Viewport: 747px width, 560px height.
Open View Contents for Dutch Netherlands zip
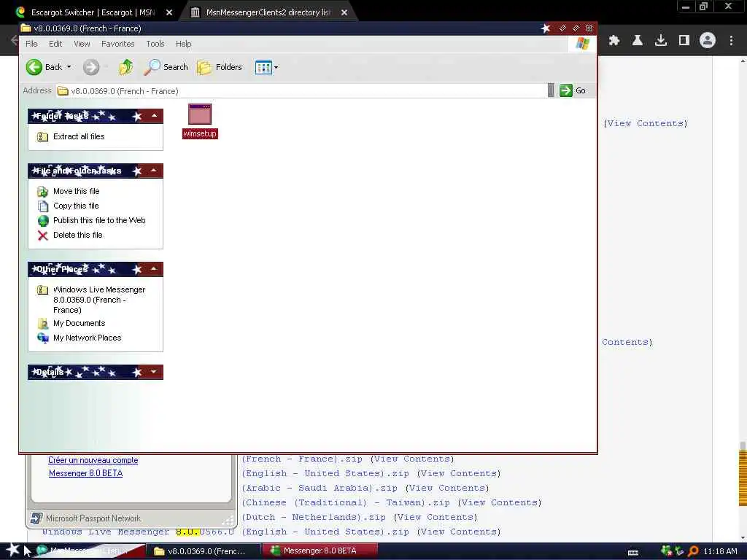(x=436, y=517)
